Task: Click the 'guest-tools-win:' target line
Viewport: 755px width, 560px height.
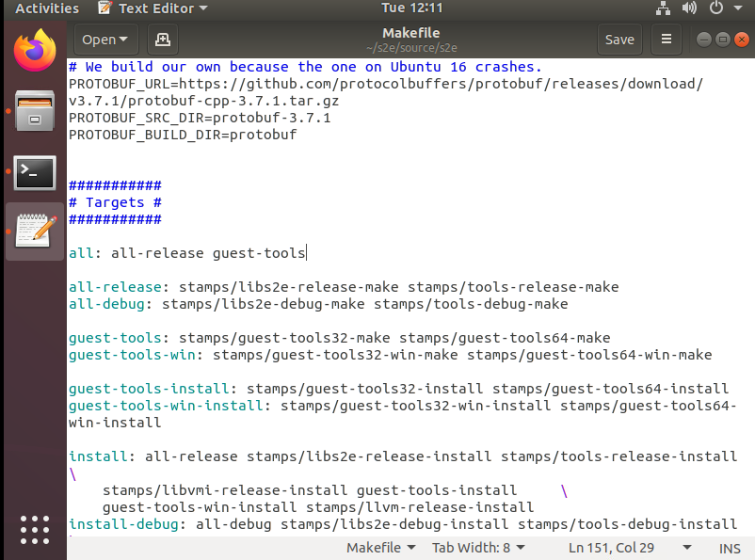Action: click(x=390, y=355)
